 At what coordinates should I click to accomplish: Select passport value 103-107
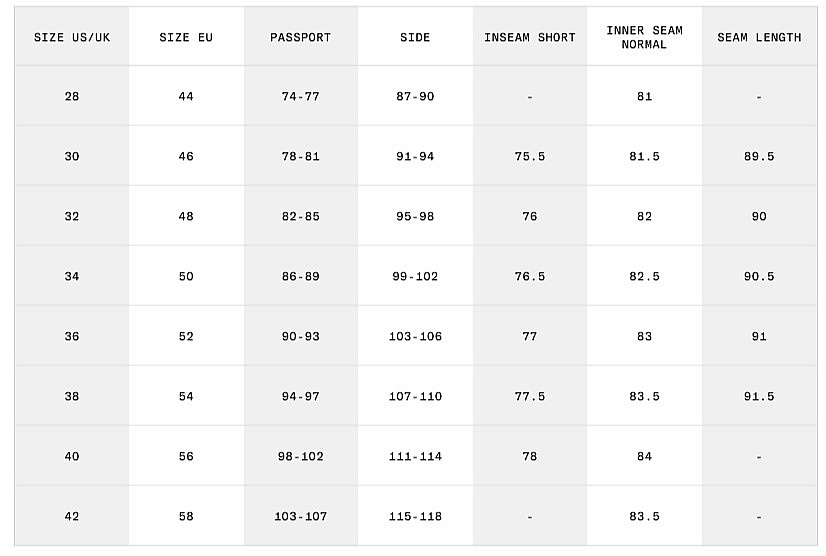300,517
